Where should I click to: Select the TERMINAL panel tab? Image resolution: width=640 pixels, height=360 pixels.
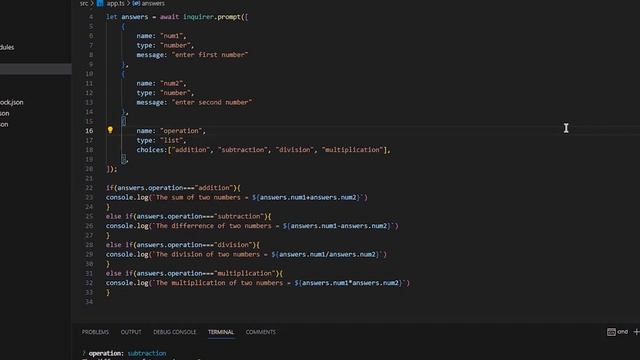(221, 332)
